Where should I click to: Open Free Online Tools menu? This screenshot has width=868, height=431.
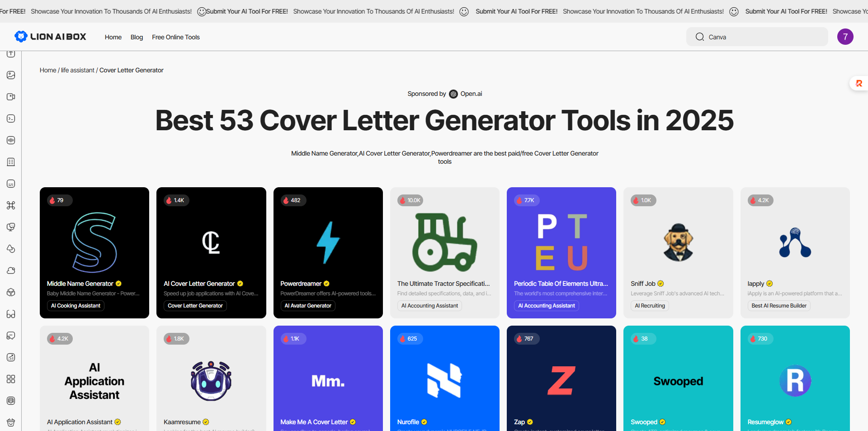coord(175,37)
